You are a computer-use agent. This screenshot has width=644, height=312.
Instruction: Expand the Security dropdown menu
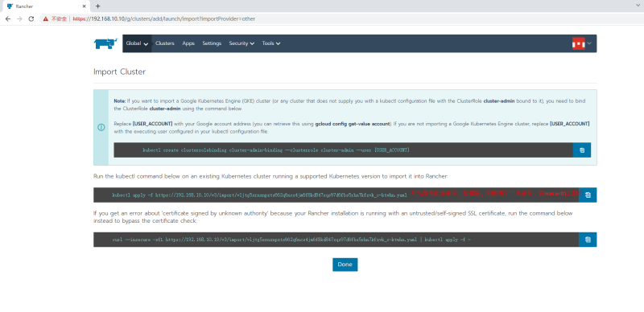(242, 43)
